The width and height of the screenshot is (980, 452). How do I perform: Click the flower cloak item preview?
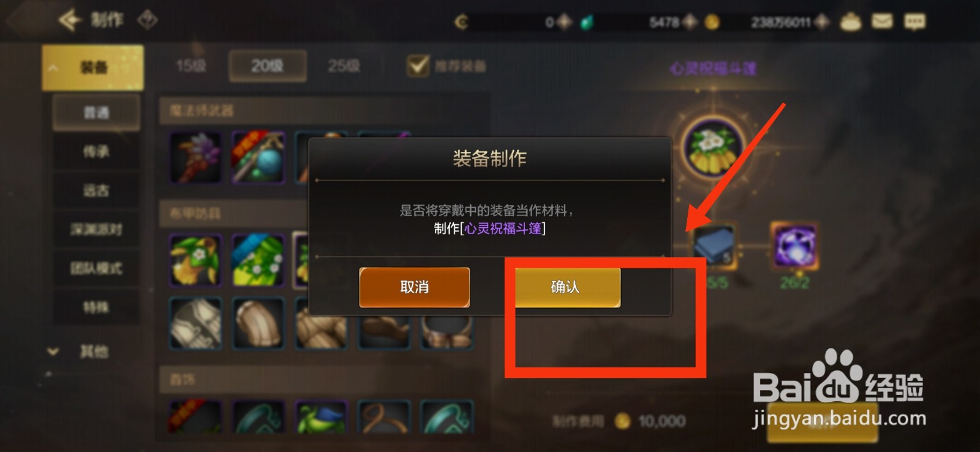(713, 148)
